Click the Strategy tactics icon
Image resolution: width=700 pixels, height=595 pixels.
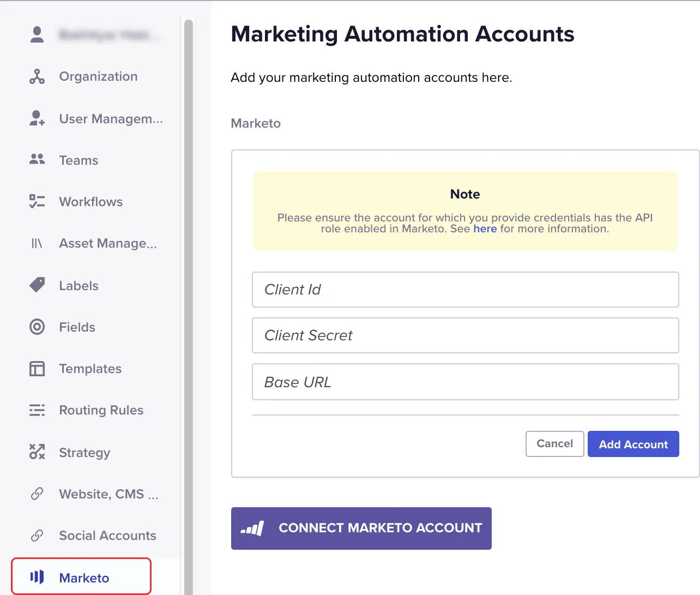click(37, 452)
